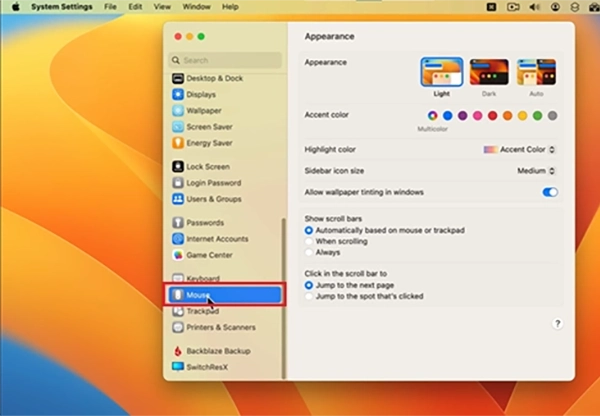Screen dimensions: 600x416
Task: Click the Displays sidebar icon
Action: [x=178, y=95]
